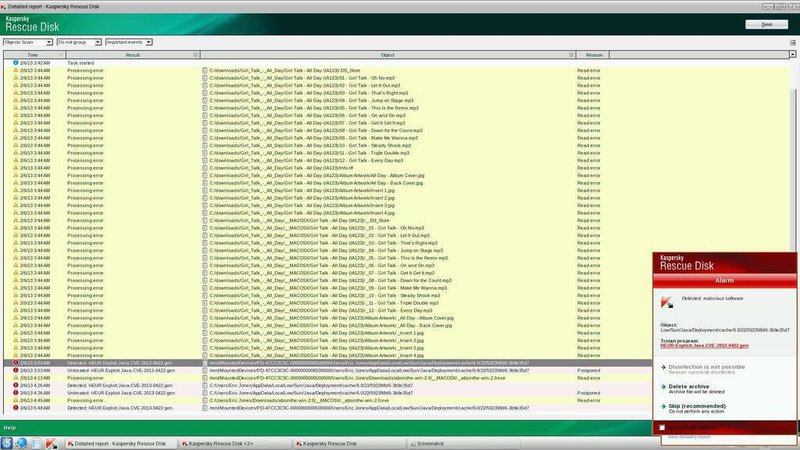Open the Important events dropdown
Image resolution: width=800 pixels, height=450 pixels.
(x=129, y=42)
